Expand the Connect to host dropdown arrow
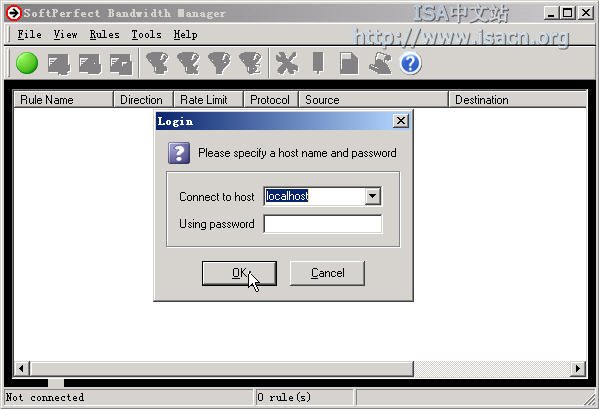This screenshot has width=599, height=409. (x=372, y=196)
